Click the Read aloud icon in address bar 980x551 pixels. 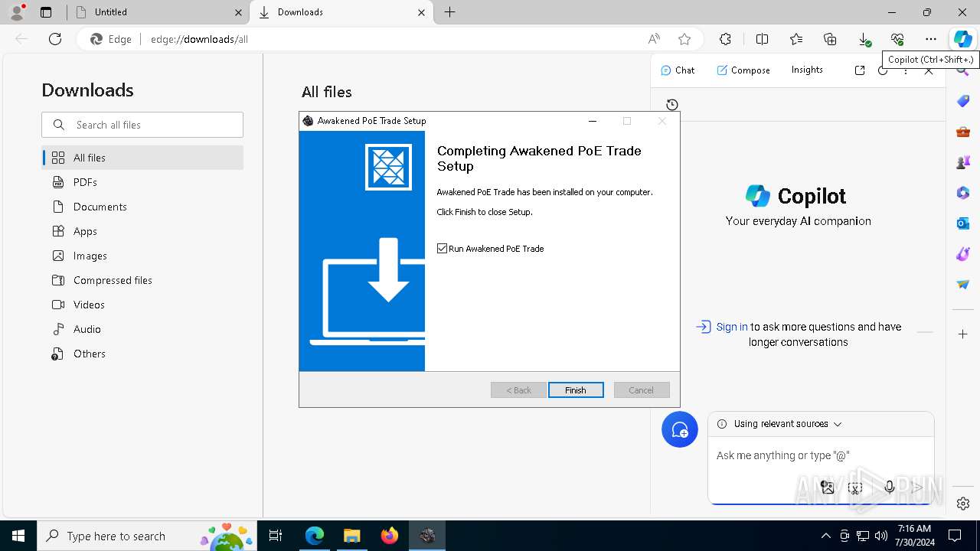pyautogui.click(x=654, y=39)
